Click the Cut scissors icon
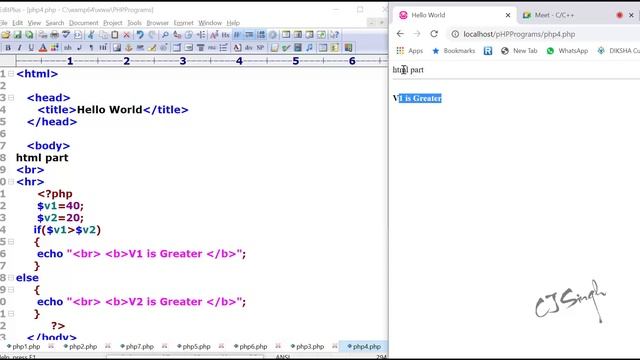This screenshot has width=640, height=360. pyautogui.click(x=91, y=35)
